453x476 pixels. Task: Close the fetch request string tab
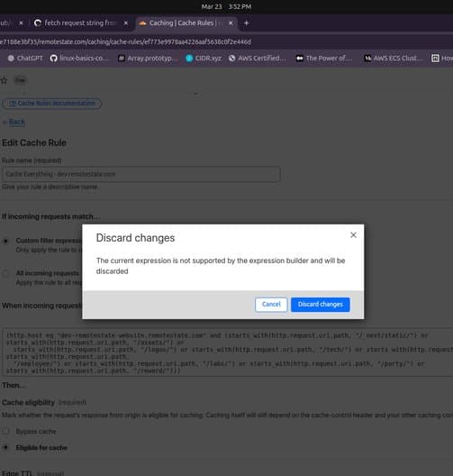coord(126,23)
